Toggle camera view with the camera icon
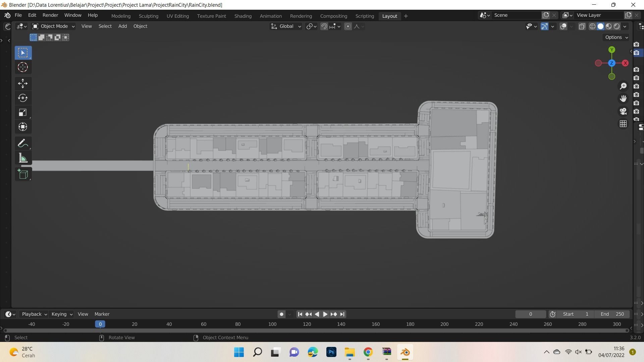This screenshot has height=362, width=644. click(623, 111)
